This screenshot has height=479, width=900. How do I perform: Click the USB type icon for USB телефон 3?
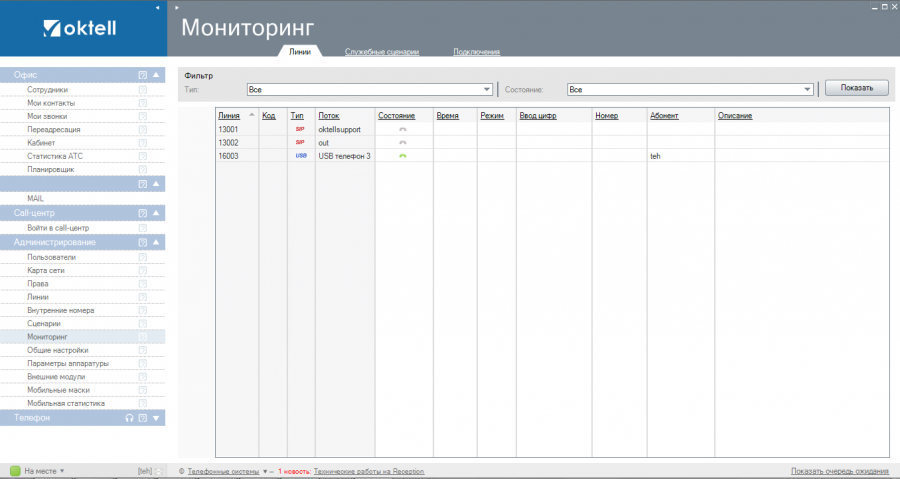point(300,156)
